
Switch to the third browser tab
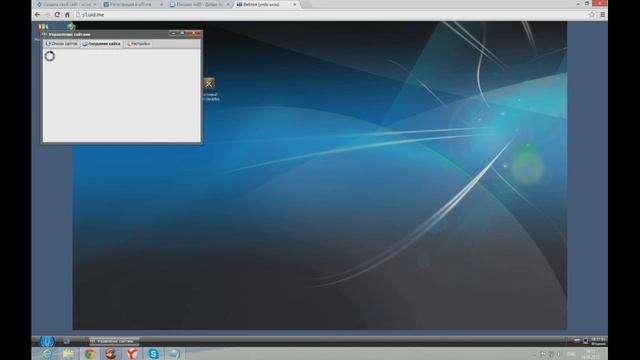[199, 4]
